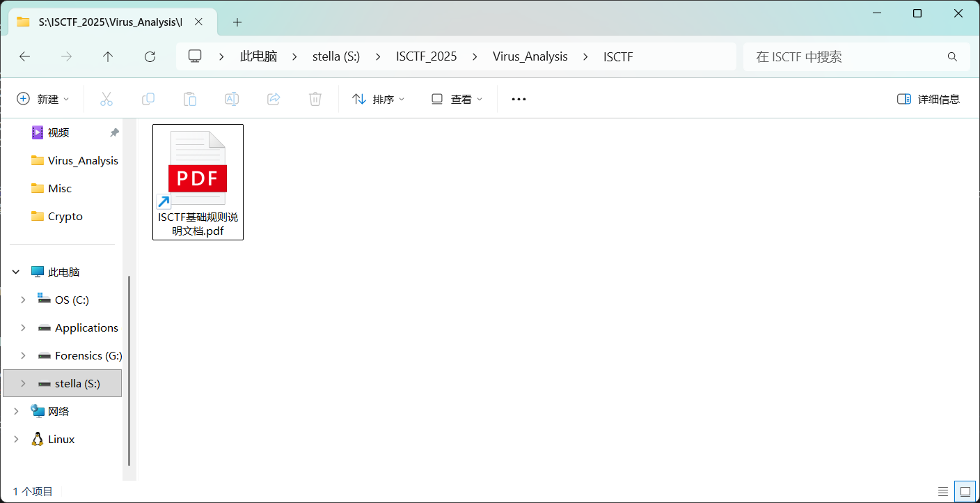This screenshot has height=503, width=980.
Task: Click the Copy icon in the toolbar
Action: click(148, 98)
